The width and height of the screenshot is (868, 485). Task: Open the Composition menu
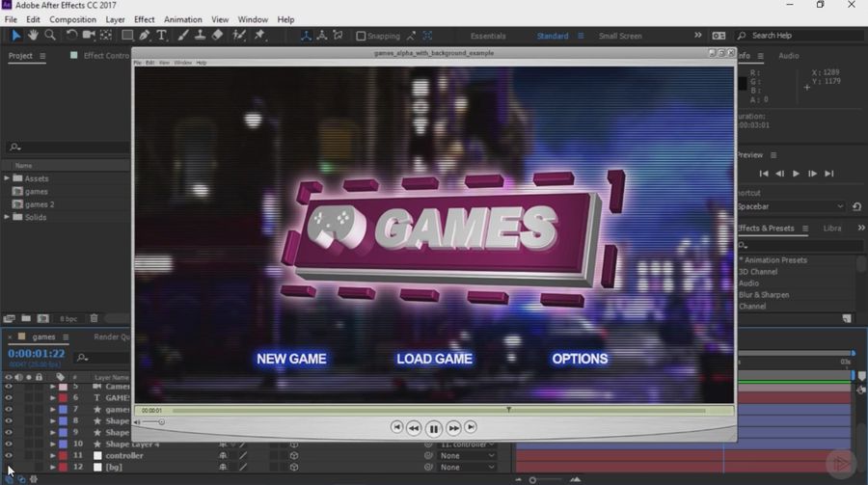click(x=72, y=19)
